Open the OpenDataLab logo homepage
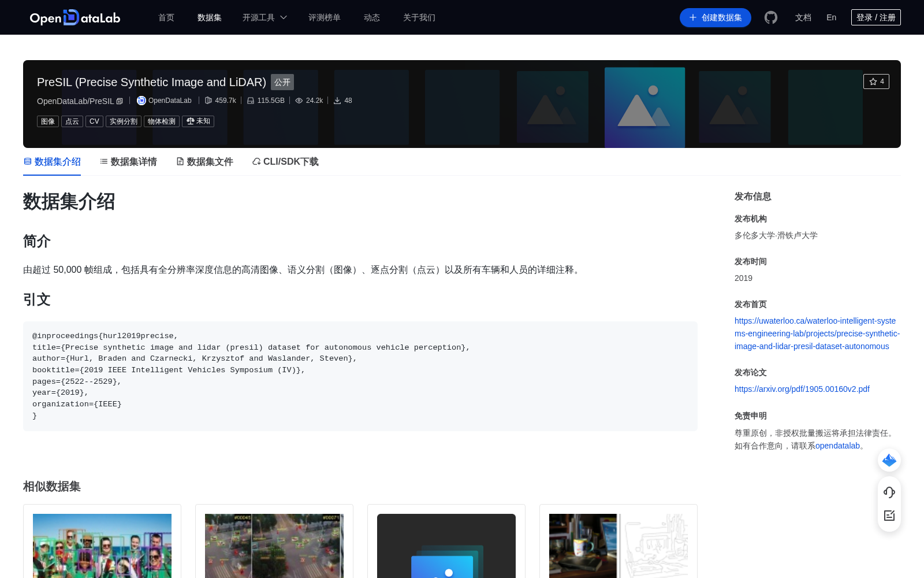The width and height of the screenshot is (924, 578). click(x=75, y=17)
